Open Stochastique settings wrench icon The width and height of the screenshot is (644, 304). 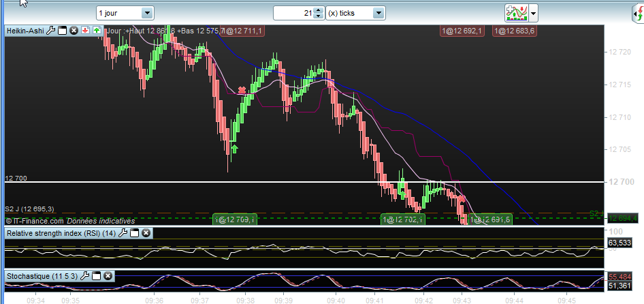tap(84, 276)
